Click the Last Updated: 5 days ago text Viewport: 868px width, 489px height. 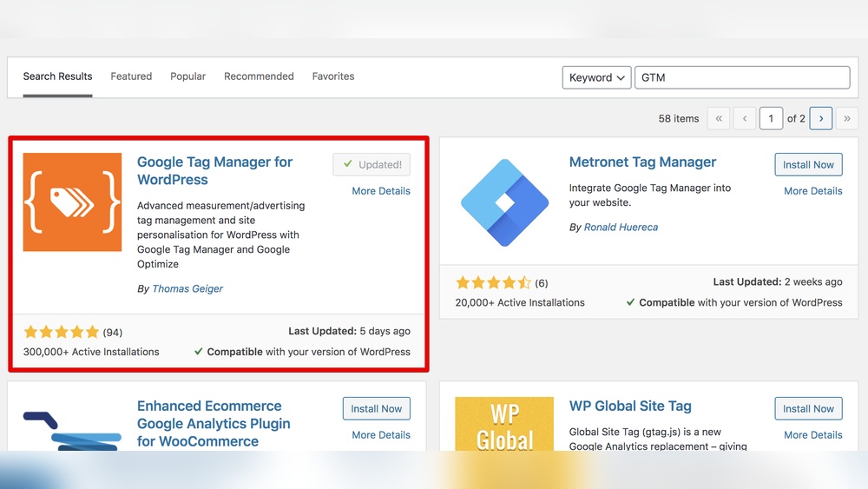(349, 331)
